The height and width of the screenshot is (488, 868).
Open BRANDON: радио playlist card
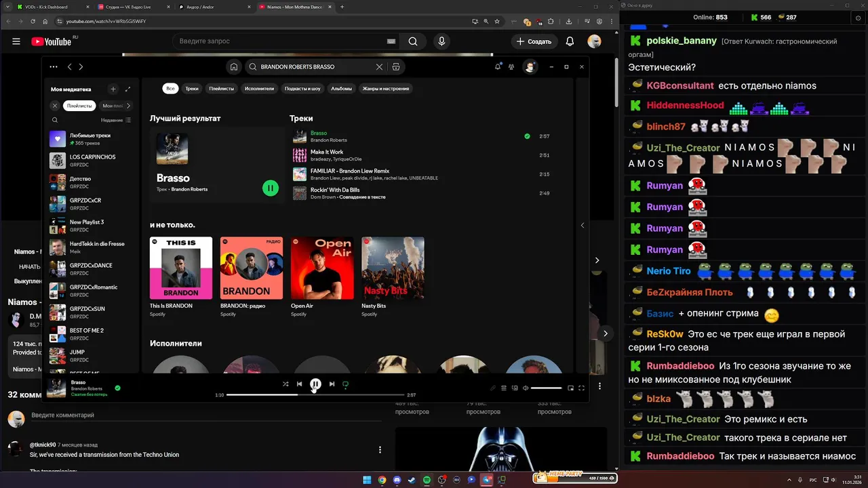point(252,277)
